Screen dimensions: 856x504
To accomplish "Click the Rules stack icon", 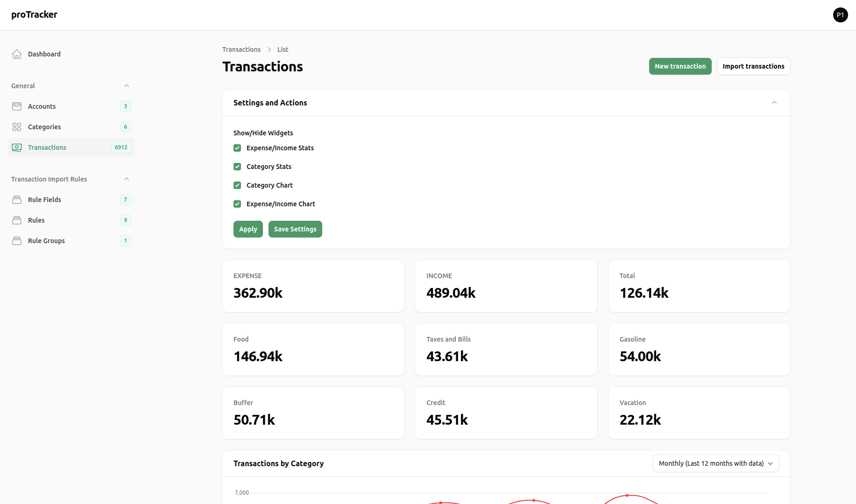I will pyautogui.click(x=17, y=220).
